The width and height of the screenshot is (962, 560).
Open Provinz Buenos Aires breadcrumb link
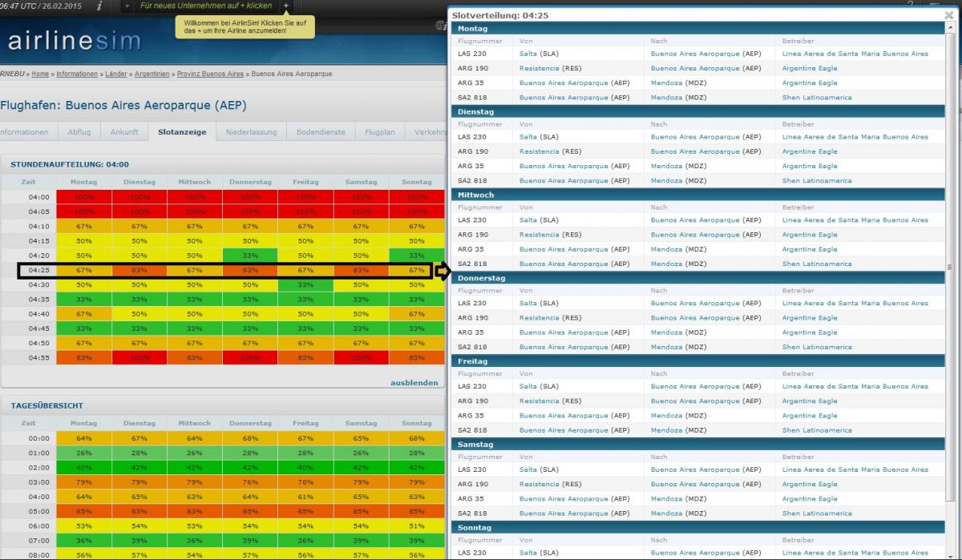[210, 74]
